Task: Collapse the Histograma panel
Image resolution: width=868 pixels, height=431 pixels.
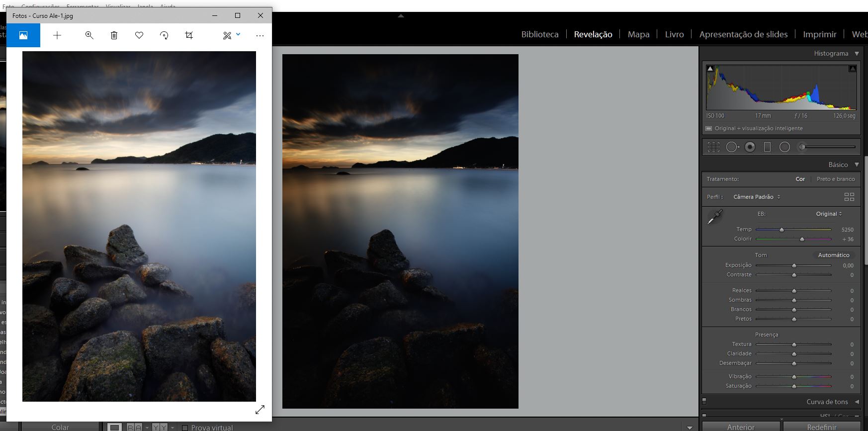Action: pyautogui.click(x=857, y=53)
